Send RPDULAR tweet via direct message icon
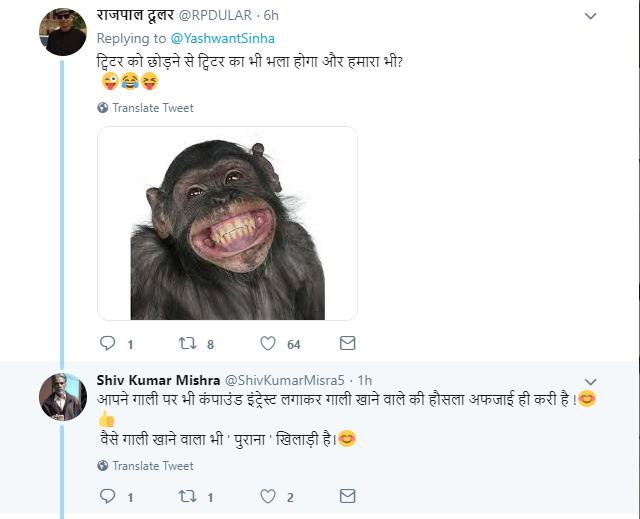The height and width of the screenshot is (519, 640). [347, 344]
